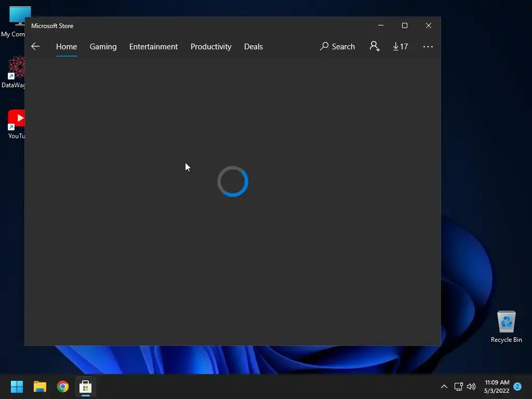Open Google Chrome from the taskbar
Image resolution: width=532 pixels, height=399 pixels.
pyautogui.click(x=63, y=387)
